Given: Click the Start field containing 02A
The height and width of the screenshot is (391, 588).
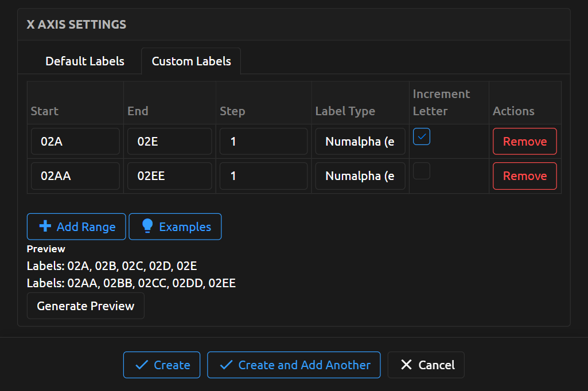Looking at the screenshot, I should [x=75, y=141].
